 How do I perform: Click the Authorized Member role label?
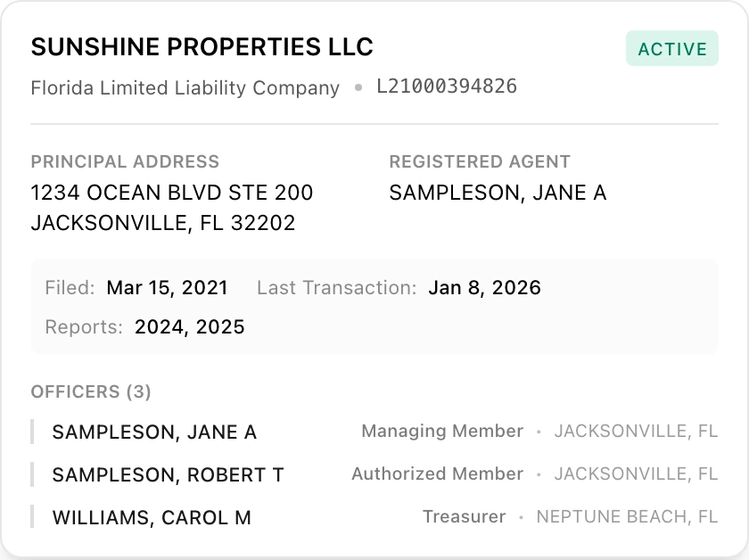(437, 474)
